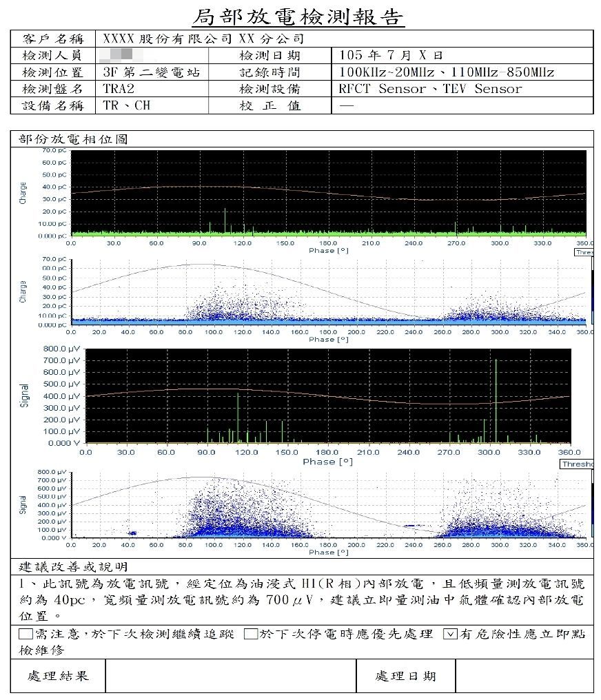Click the 檢測人員 label
601x700 pixels.
click(x=52, y=55)
